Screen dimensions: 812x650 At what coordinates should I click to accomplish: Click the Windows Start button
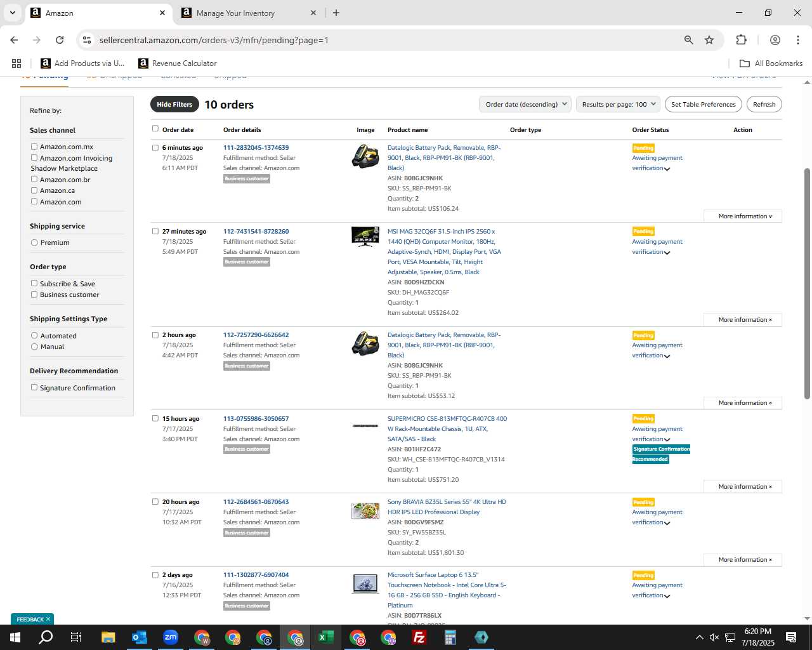pyautogui.click(x=15, y=637)
